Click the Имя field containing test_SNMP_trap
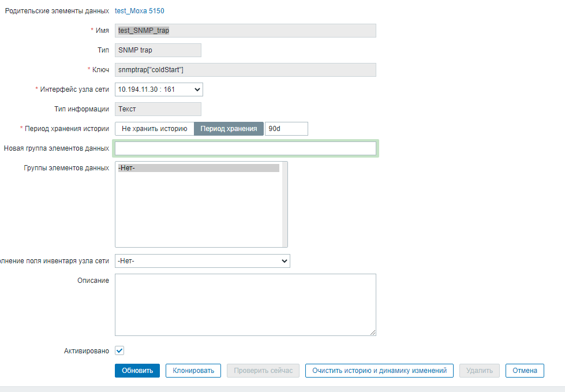The image size is (565, 392). 245,31
